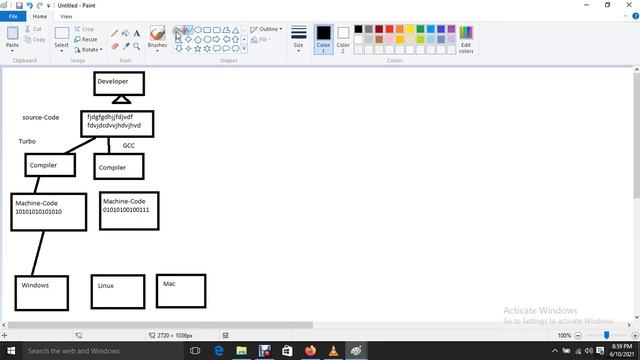Click the zoom slider handle
The height and width of the screenshot is (360, 640).
pos(607,335)
